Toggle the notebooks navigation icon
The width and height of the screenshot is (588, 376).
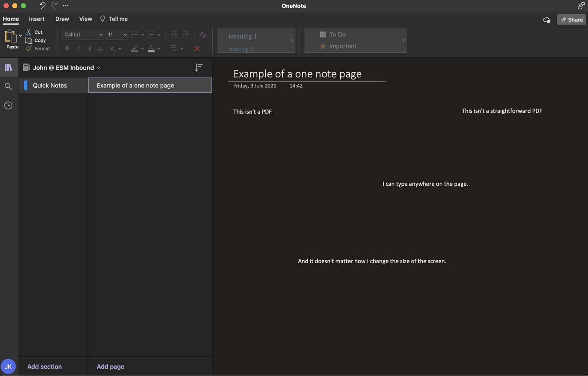8,67
